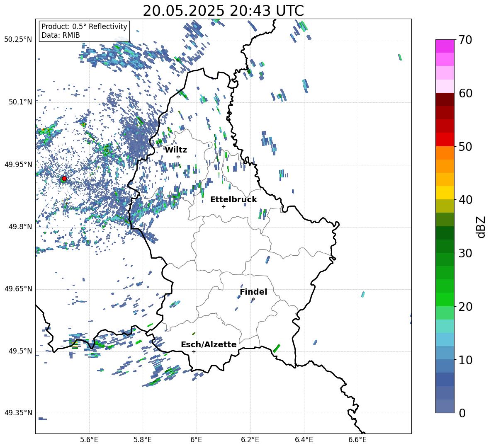The width and height of the screenshot is (491, 448).
Task: Click the 'Data: RMIB' text
Action: [61, 35]
